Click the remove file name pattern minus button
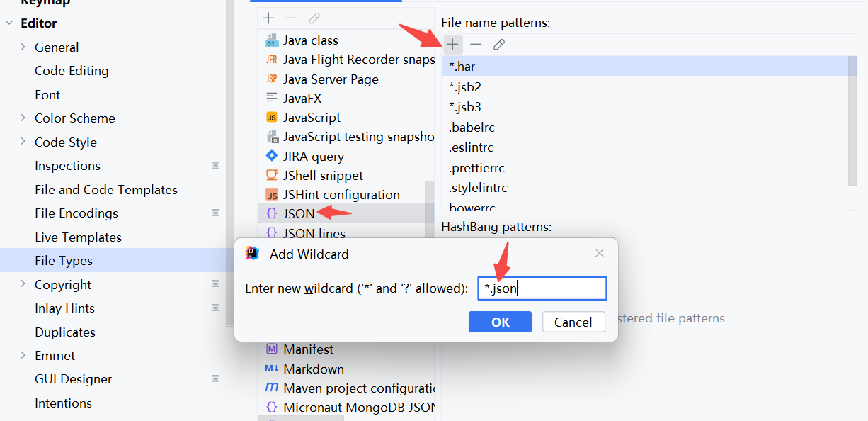The image size is (868, 421). pyautogui.click(x=476, y=45)
